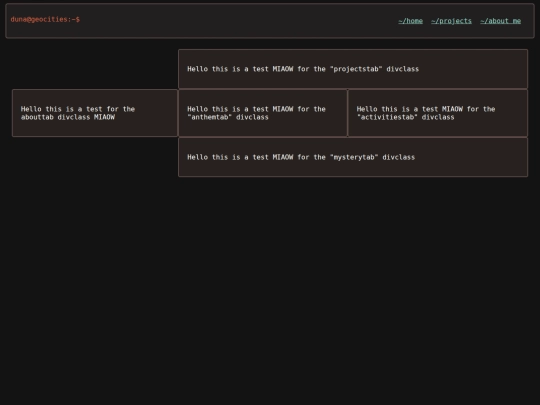Go to the ~/projects link
This screenshot has width=540, height=405.
[x=451, y=21]
